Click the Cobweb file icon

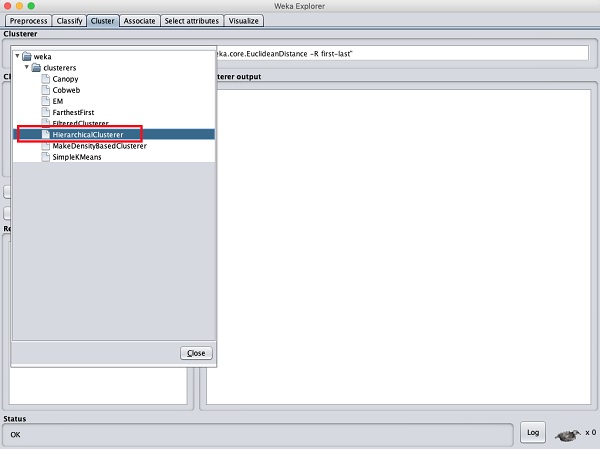(x=46, y=90)
